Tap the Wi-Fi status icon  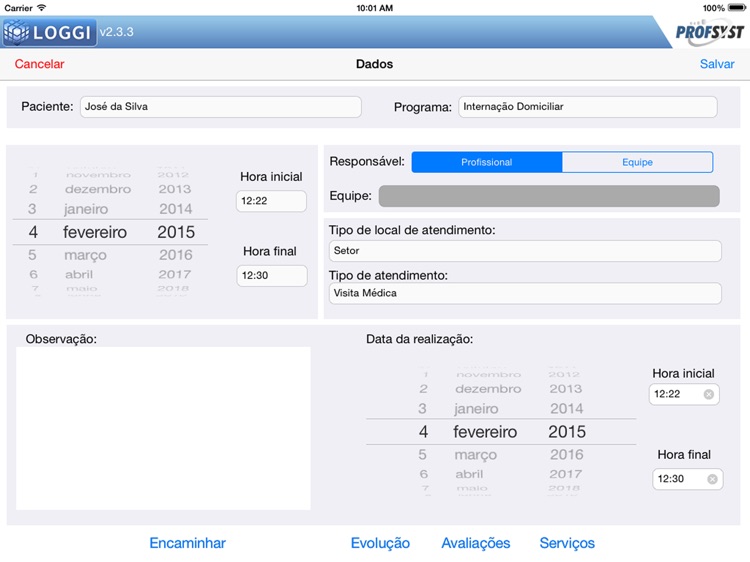[x=42, y=8]
